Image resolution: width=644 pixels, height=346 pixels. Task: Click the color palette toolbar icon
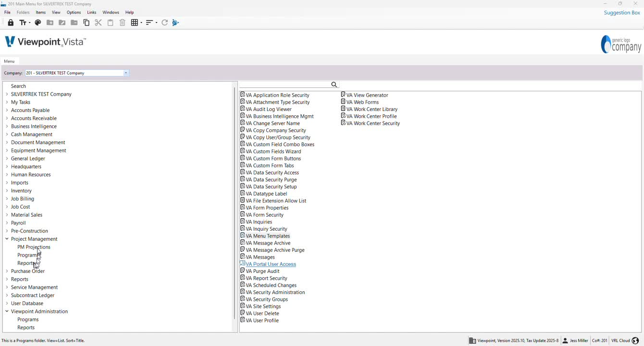(x=38, y=23)
